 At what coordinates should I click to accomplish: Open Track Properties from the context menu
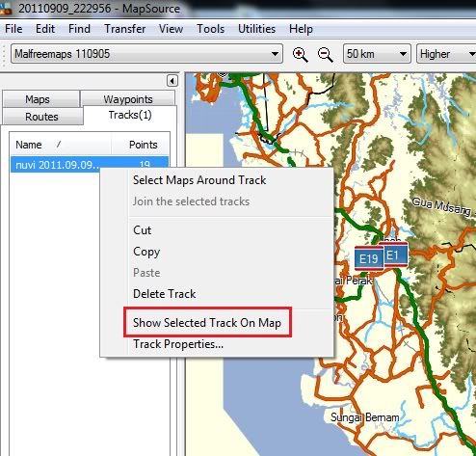[178, 344]
